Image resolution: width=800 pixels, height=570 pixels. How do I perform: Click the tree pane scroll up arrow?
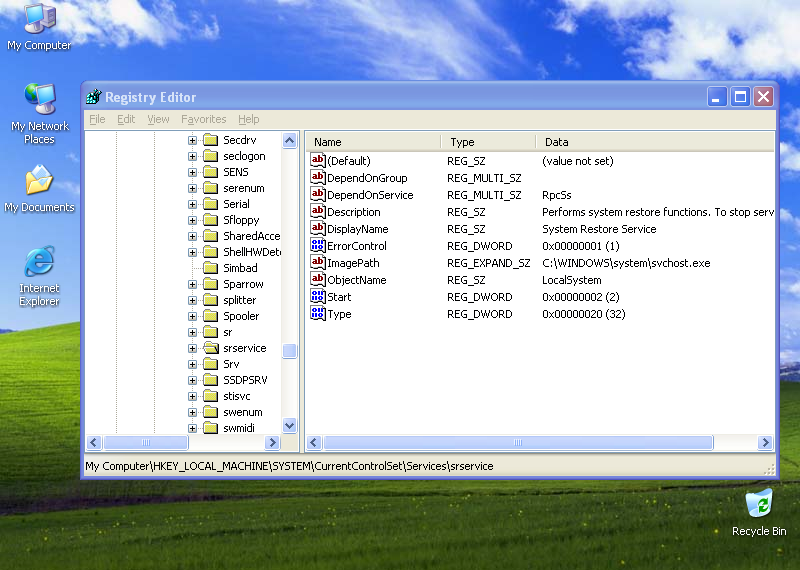[x=289, y=140]
